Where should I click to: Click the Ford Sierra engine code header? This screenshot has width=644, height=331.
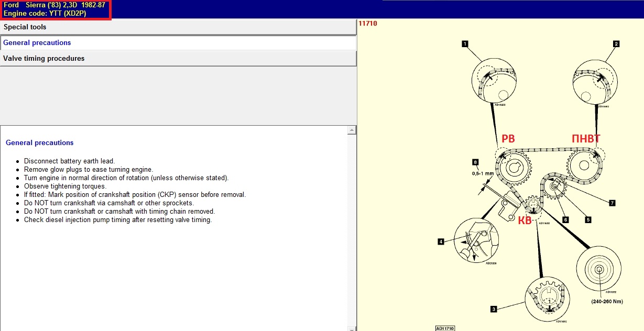click(55, 9)
